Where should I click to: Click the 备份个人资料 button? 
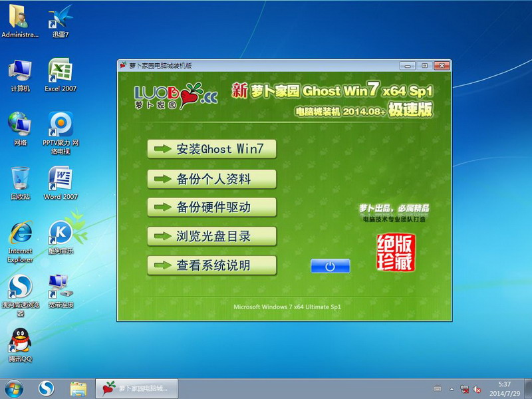[212, 179]
